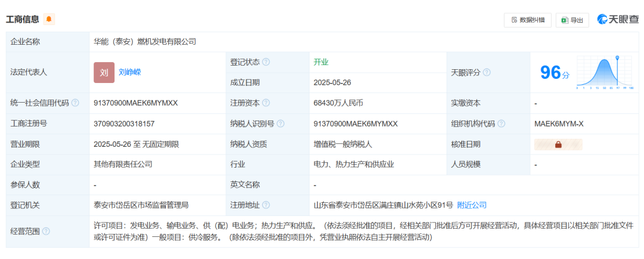The width and height of the screenshot is (644, 259).
Task: Click the 实缴资本 label
Action: [466, 103]
